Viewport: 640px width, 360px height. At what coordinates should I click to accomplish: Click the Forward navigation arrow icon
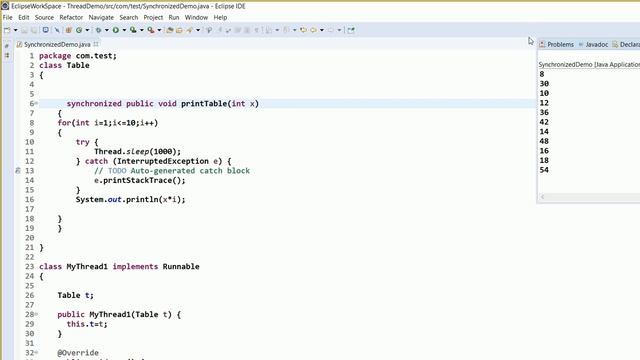coord(331,30)
